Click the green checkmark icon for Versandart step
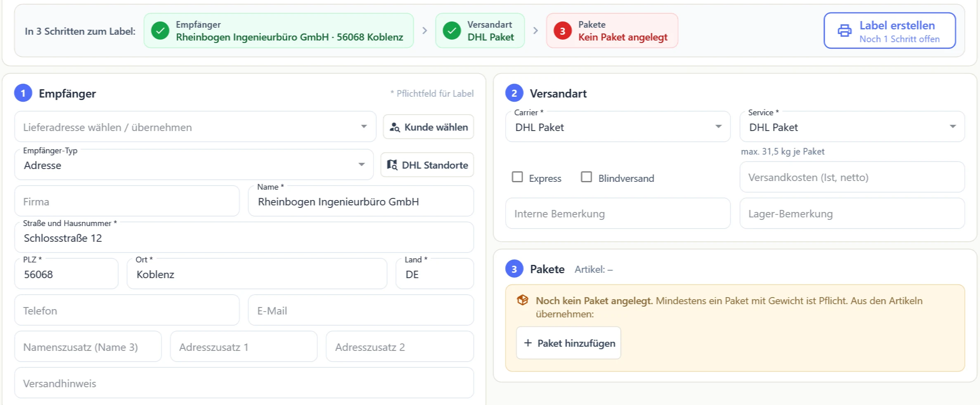The width and height of the screenshot is (980, 405). pyautogui.click(x=452, y=31)
